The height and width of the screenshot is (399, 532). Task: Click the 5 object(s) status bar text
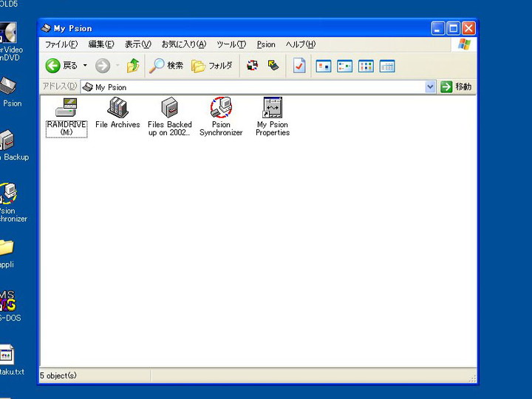[58, 375]
